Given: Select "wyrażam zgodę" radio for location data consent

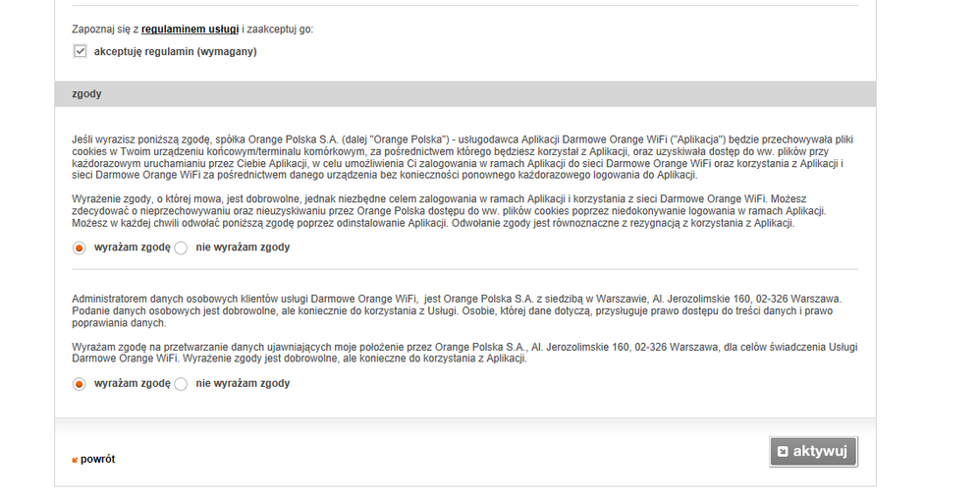Looking at the screenshot, I should click(x=80, y=384).
